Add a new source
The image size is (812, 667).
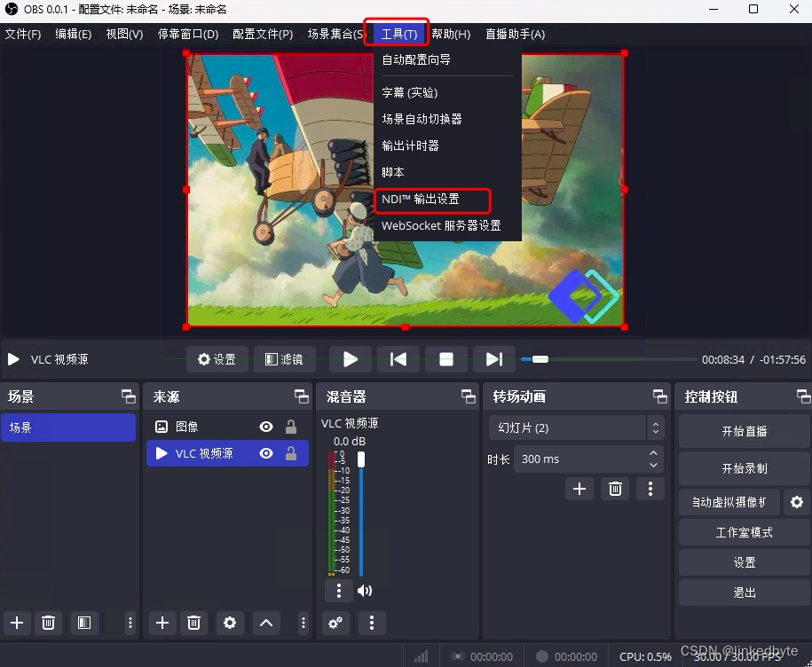[x=162, y=623]
